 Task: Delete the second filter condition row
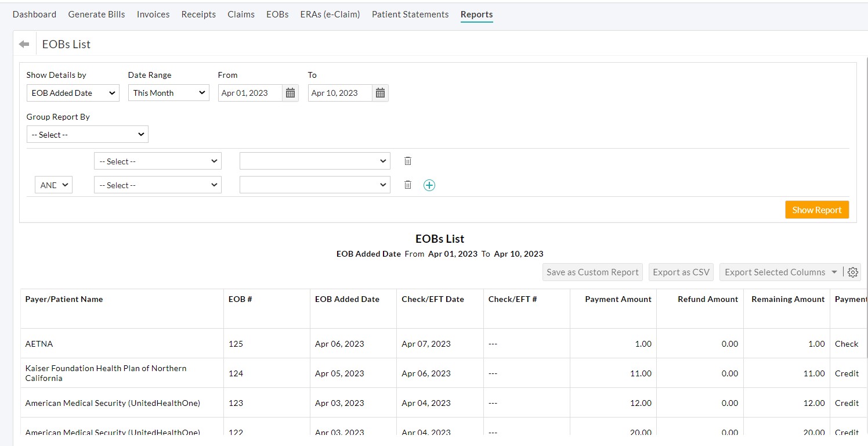[408, 185]
